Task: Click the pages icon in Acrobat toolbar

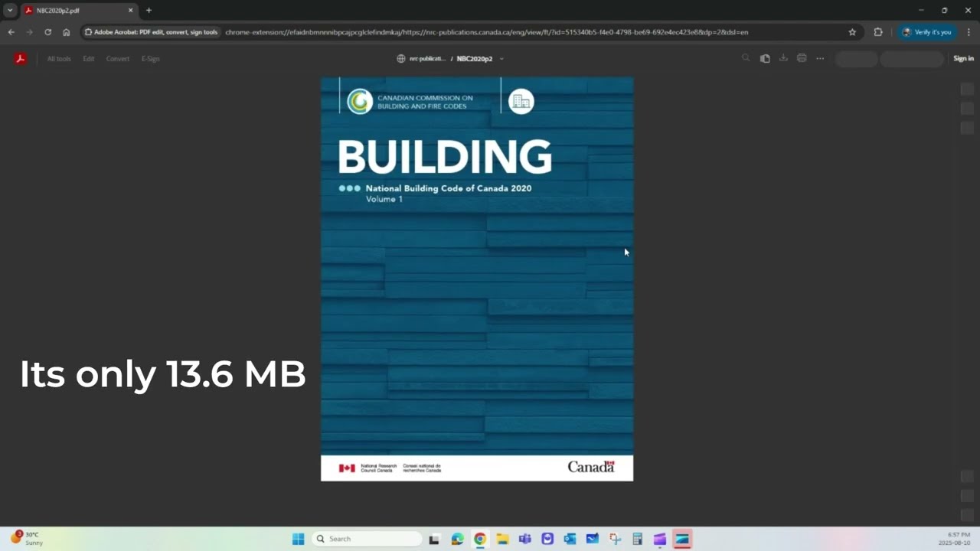Action: point(765,58)
